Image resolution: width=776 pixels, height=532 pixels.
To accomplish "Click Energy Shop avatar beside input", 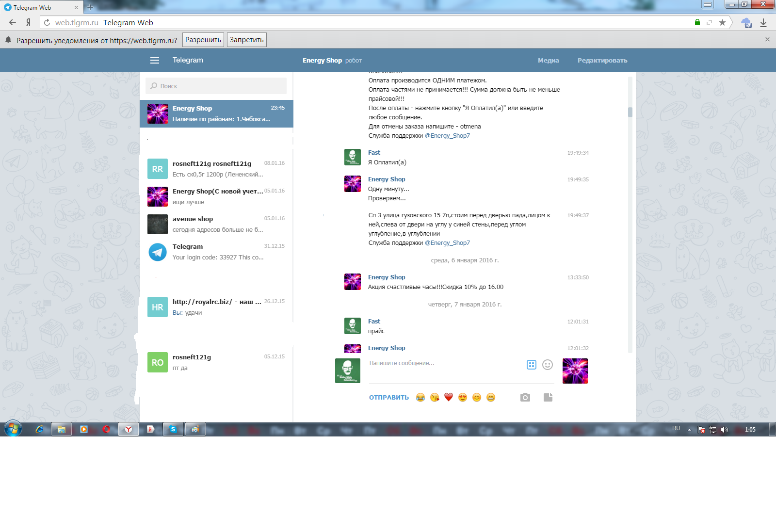I will [x=575, y=371].
